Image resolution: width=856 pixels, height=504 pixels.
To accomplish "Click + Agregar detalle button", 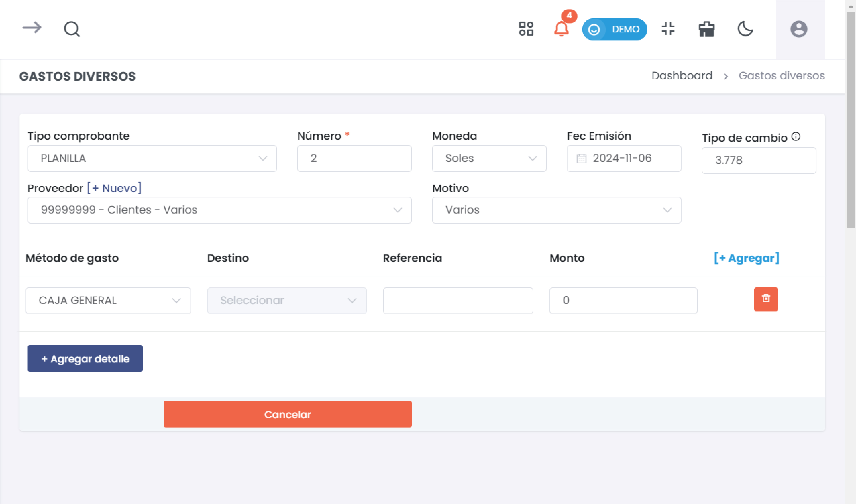I will tap(85, 359).
